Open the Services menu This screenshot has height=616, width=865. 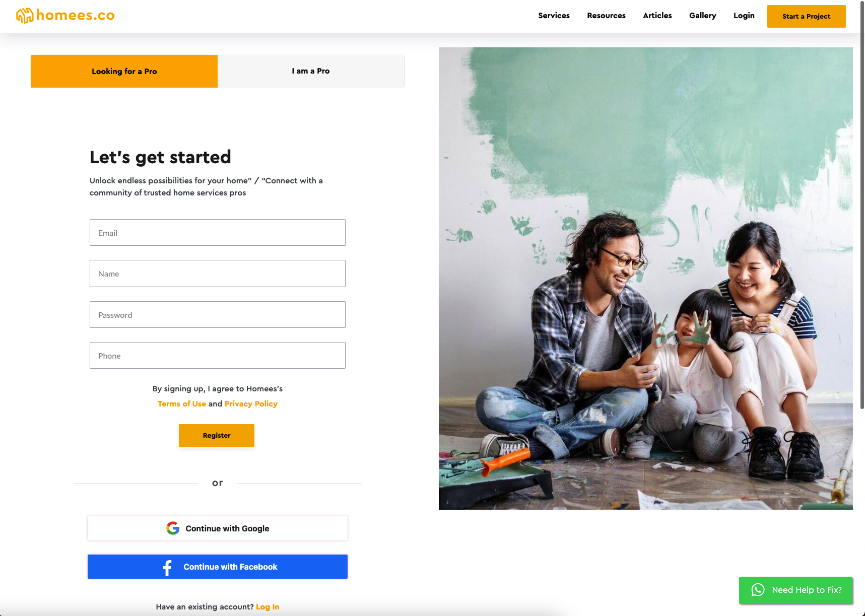click(x=554, y=16)
